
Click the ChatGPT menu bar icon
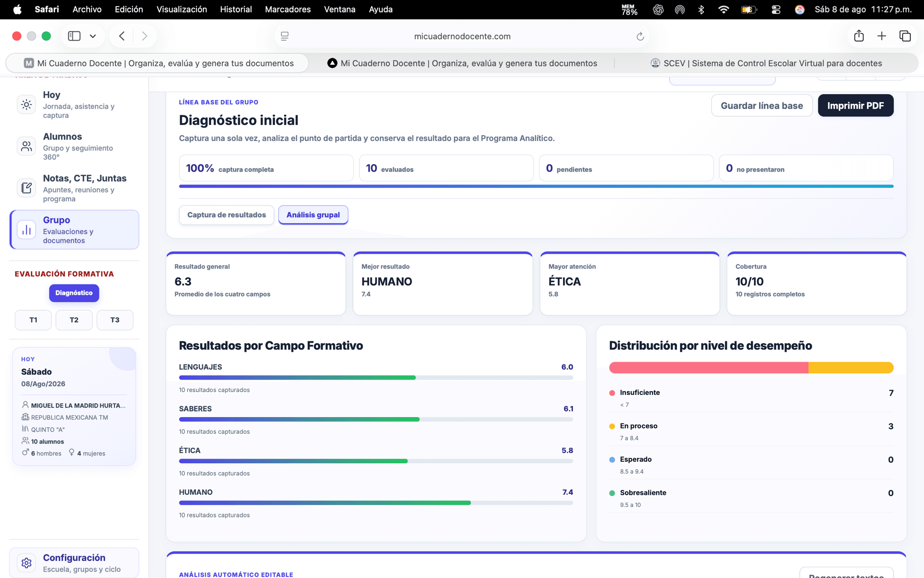point(658,9)
